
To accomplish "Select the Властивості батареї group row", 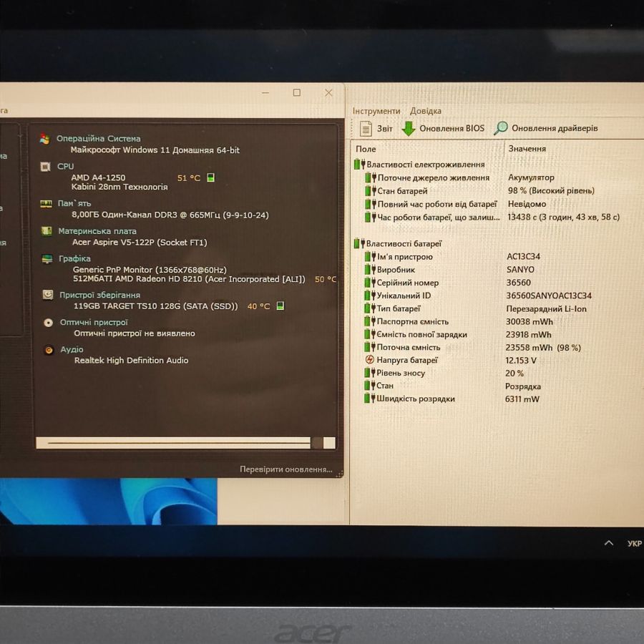I will [398, 243].
